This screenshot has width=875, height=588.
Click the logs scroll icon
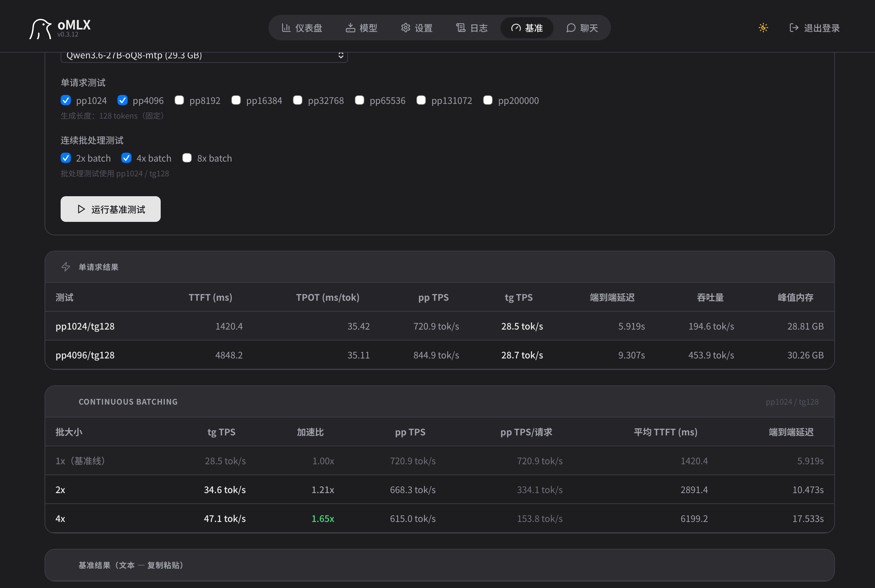click(x=461, y=28)
